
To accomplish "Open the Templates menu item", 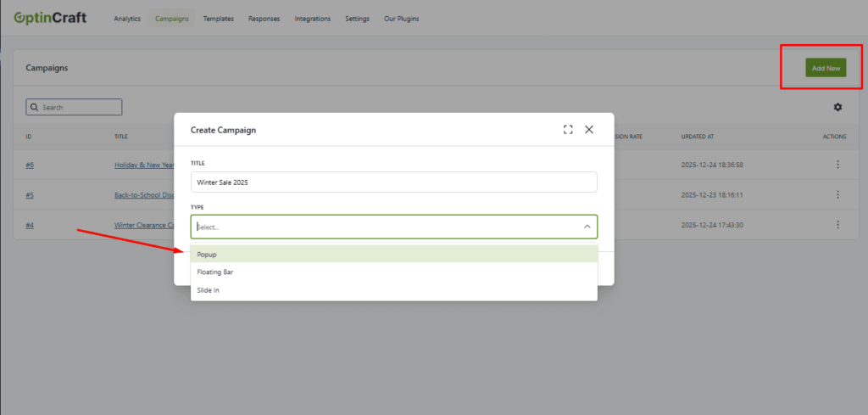I will point(219,19).
